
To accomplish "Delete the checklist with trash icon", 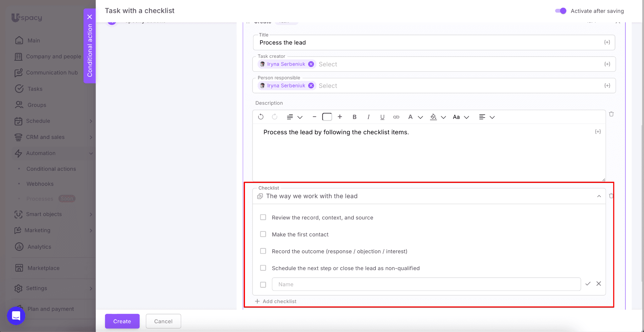I will [x=611, y=196].
